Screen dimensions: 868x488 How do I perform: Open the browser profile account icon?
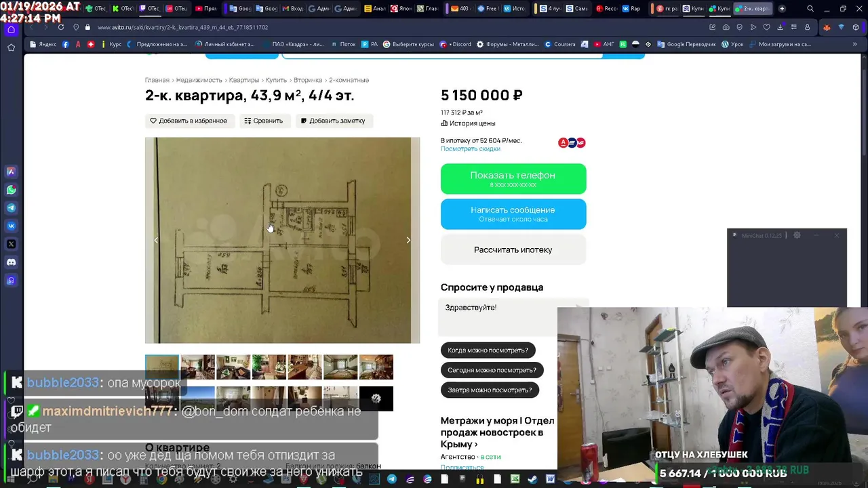[807, 27]
